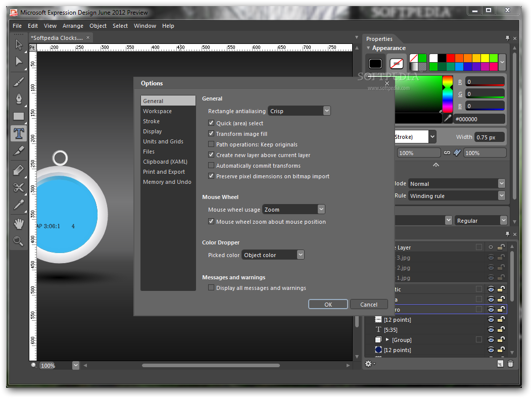Select the Slice knife tool
This screenshot has height=398, width=532.
19,151
